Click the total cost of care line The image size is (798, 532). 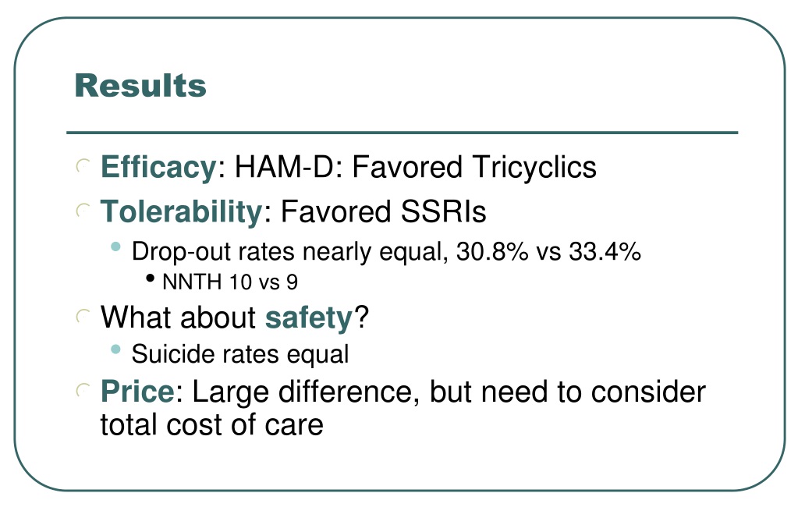[x=211, y=424]
